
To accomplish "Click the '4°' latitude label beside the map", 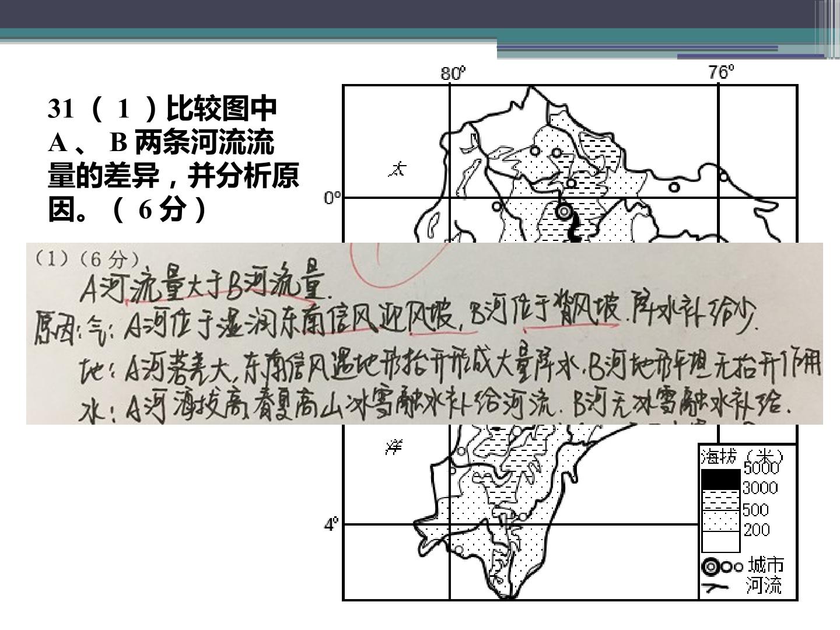I will (x=331, y=525).
